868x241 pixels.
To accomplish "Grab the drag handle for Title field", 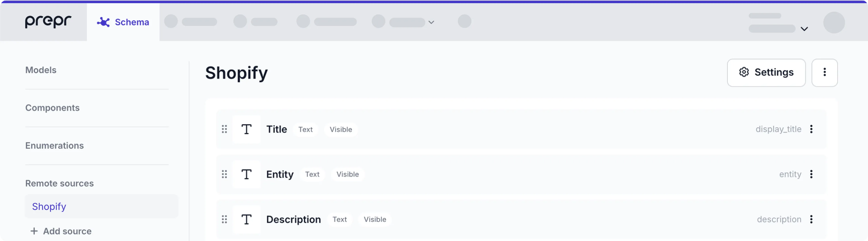I will (224, 129).
